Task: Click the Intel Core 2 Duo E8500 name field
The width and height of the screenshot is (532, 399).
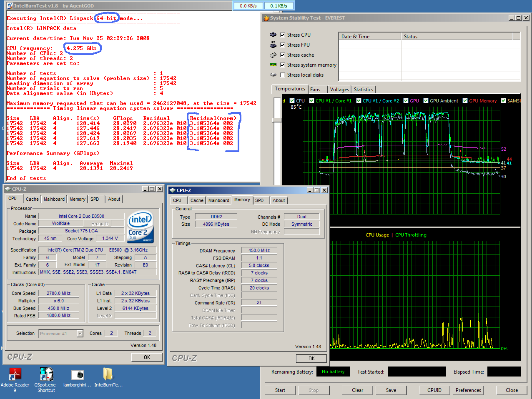Action: 81,216
